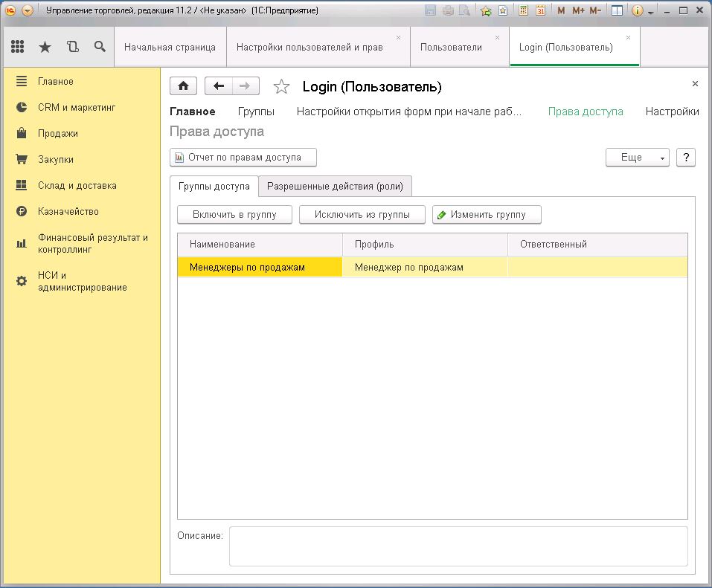
Task: Close the Настройки пользователей и прав tab
Action: (398, 38)
